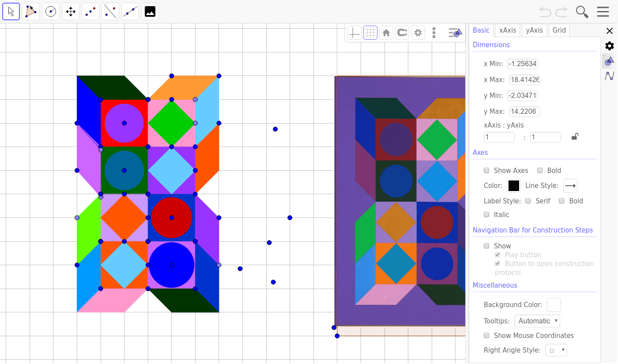Enable Show Mouse Coordinates checkbox
This screenshot has width=618, height=364.
pyautogui.click(x=486, y=335)
